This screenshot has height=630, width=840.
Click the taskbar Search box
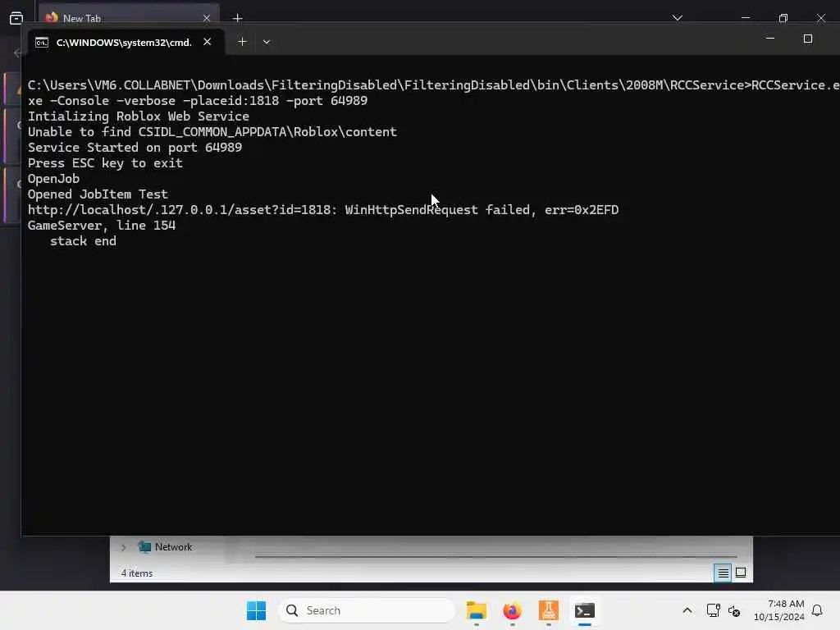coord(367,610)
